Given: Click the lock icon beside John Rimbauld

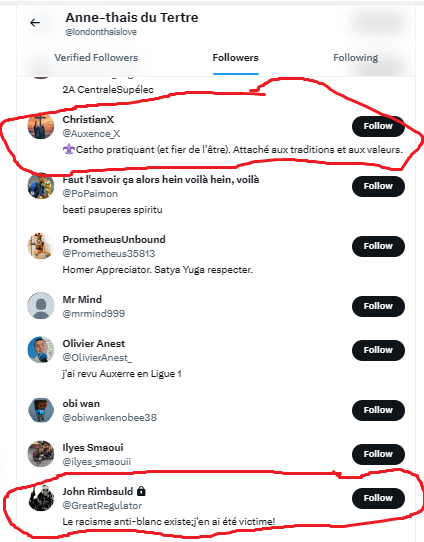Looking at the screenshot, I should 141,491.
